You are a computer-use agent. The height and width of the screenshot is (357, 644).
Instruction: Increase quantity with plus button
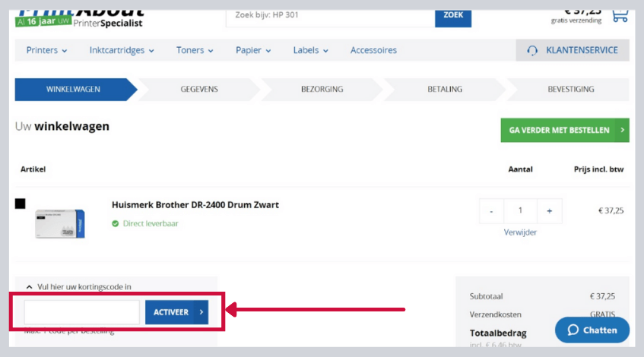(x=549, y=210)
